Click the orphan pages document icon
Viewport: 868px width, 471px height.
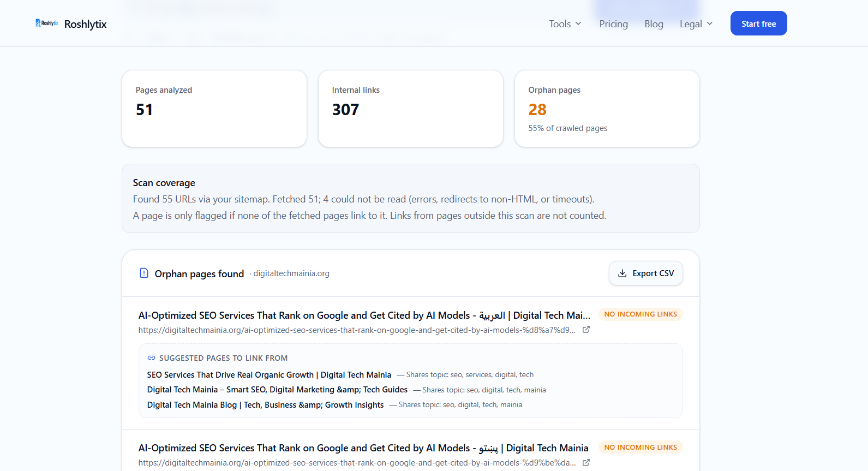point(144,273)
